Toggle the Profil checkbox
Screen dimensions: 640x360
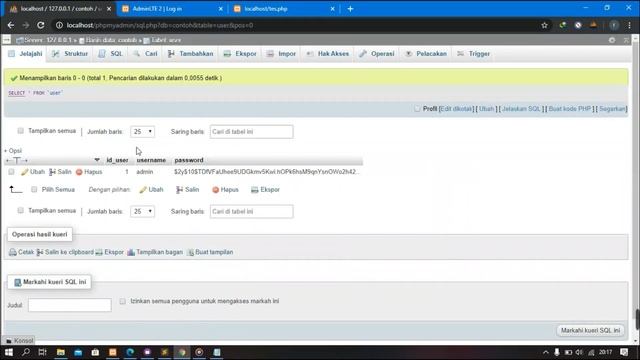tap(417, 109)
